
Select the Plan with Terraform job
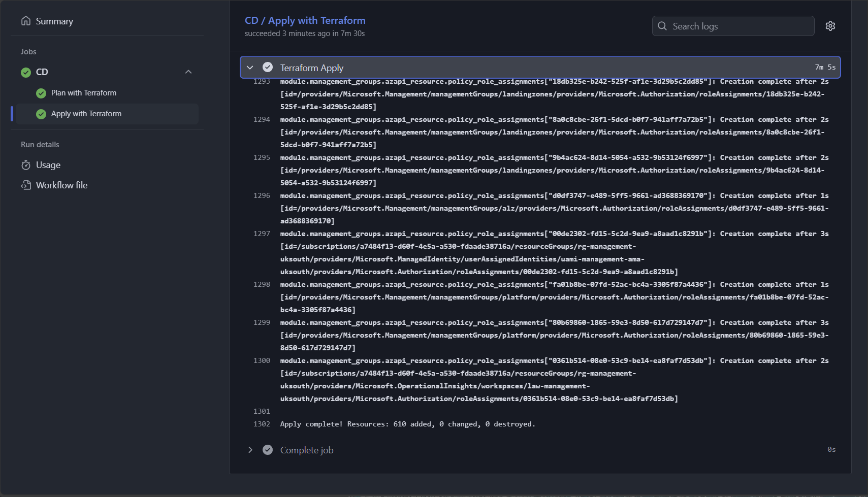tap(84, 93)
